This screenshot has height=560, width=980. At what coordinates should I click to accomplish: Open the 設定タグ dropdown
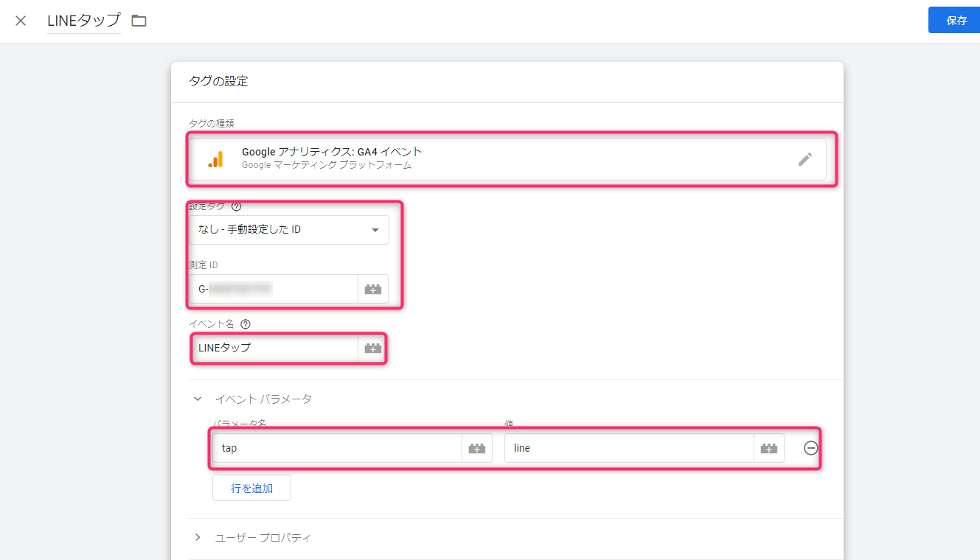[289, 230]
